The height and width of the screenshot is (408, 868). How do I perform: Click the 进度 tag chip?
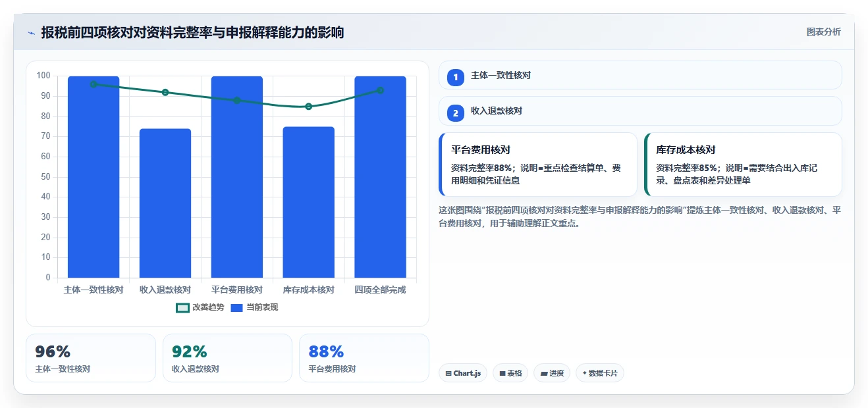(552, 373)
